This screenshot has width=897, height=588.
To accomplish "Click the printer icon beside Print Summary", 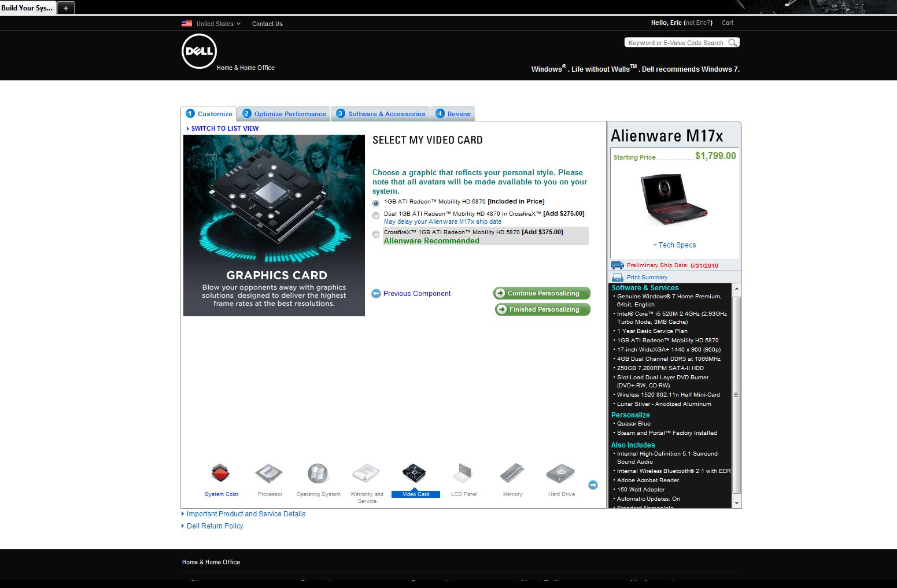I will (618, 278).
